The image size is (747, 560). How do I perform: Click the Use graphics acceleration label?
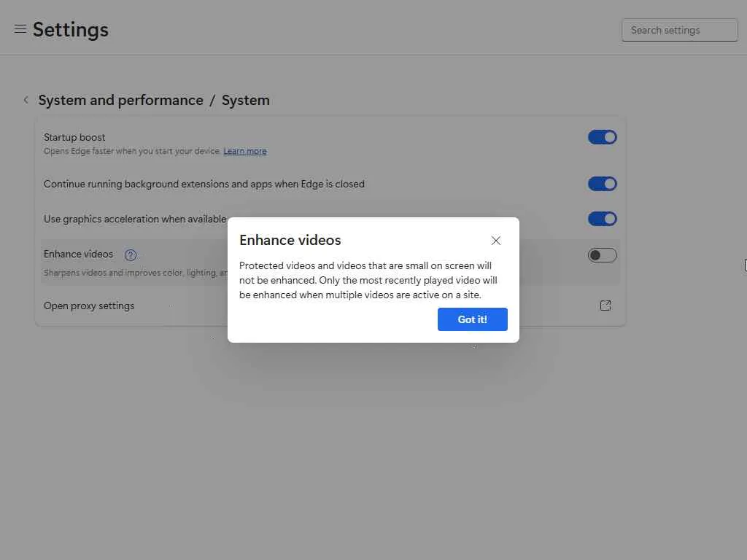pyautogui.click(x=135, y=219)
